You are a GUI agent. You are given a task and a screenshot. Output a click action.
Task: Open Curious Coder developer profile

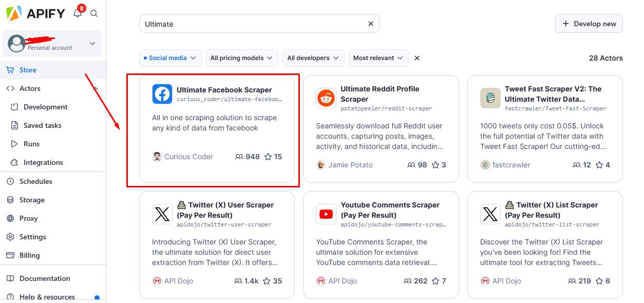[x=183, y=157]
